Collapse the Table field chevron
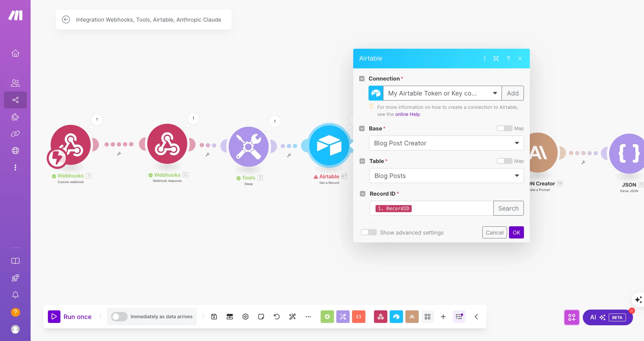Screen dimensions: 644x341 click(x=362, y=161)
